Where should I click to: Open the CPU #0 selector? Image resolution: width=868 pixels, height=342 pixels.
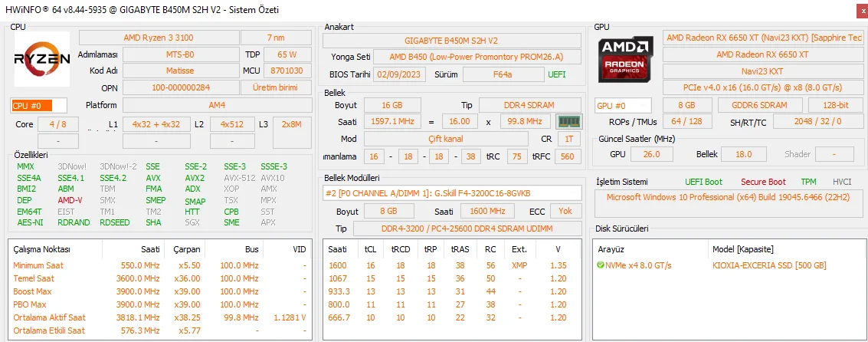(39, 105)
